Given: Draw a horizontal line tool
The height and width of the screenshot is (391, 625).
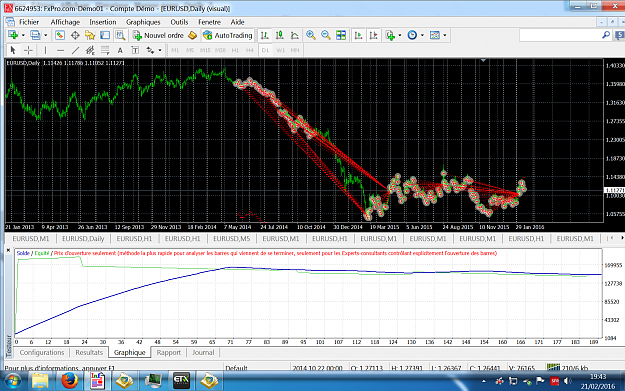Looking at the screenshot, I should pos(60,50).
